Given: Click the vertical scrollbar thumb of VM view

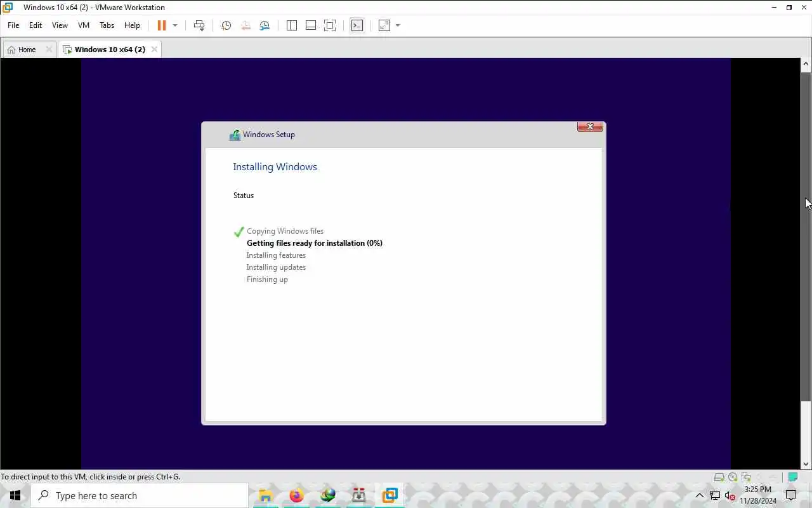Looking at the screenshot, I should pos(806,236).
